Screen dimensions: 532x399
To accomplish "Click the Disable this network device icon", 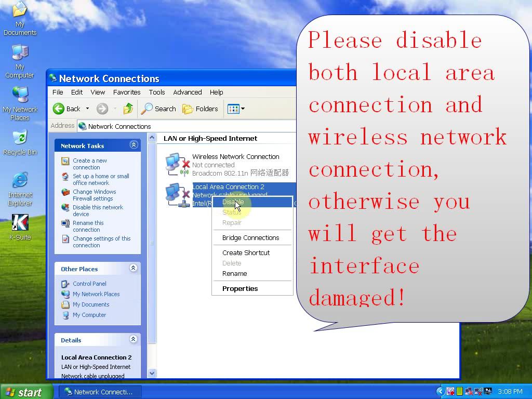I will click(65, 208).
